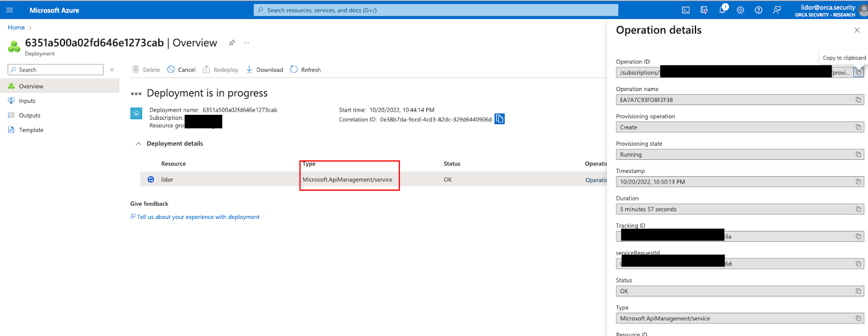Open portal settings gear

pos(741,10)
